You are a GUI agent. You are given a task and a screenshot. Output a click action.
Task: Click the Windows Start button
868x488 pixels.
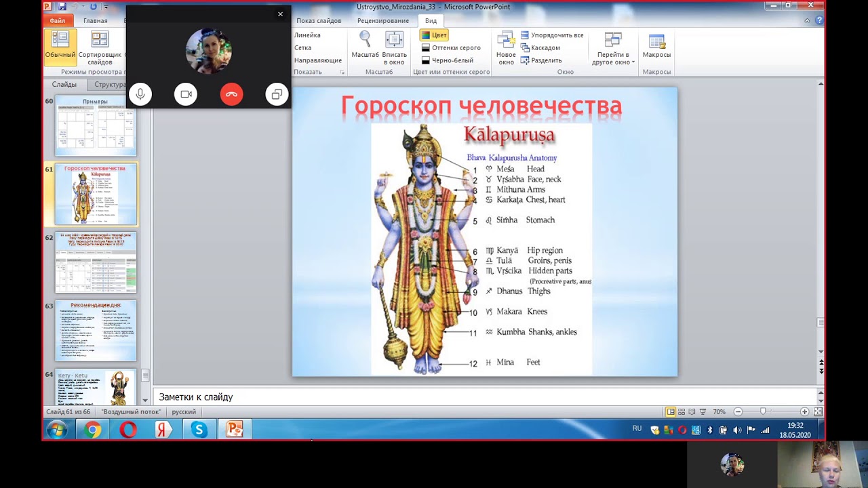pos(57,430)
